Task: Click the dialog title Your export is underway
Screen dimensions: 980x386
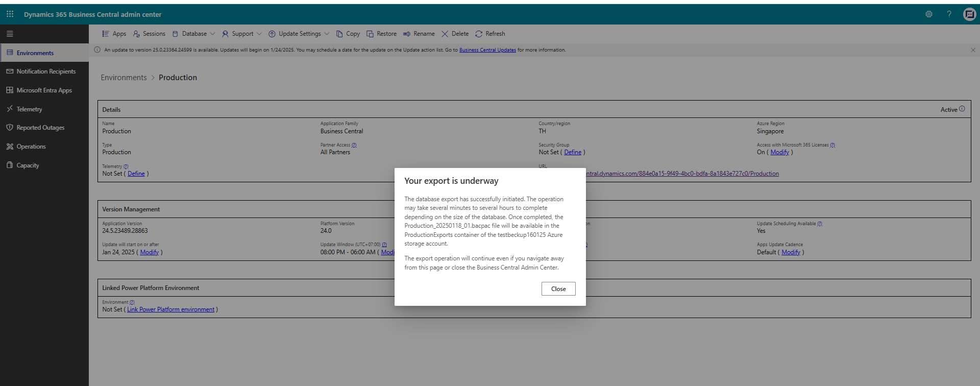Action: [451, 181]
